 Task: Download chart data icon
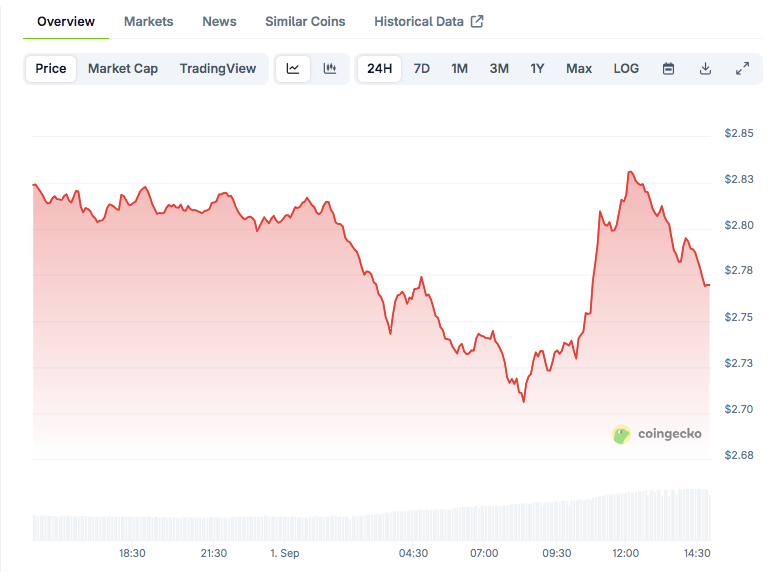coord(705,69)
